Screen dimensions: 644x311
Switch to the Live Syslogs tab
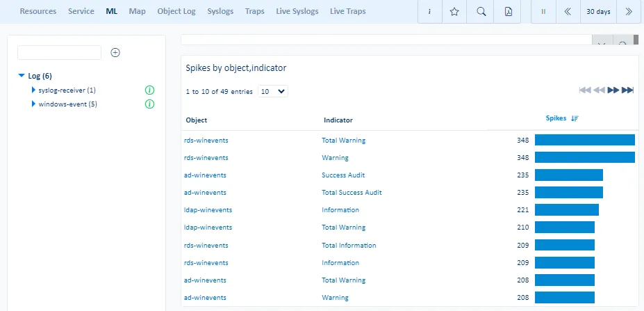(298, 12)
